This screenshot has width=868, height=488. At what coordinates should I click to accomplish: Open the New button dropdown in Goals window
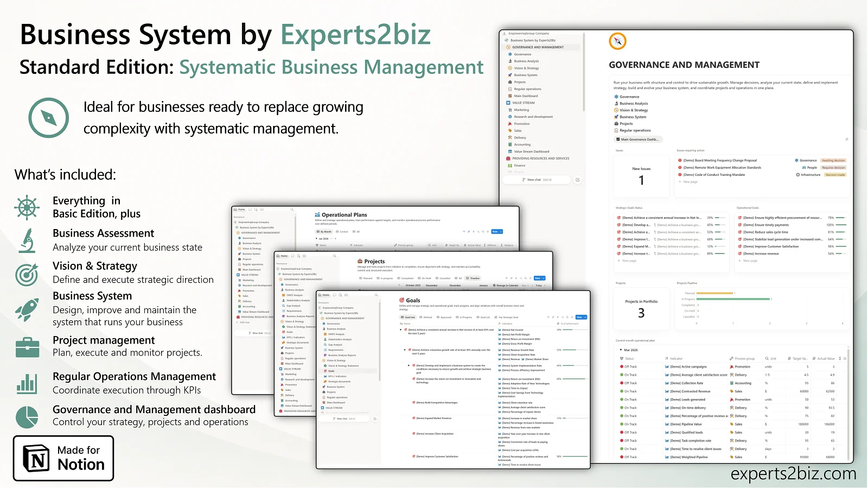coord(585,317)
